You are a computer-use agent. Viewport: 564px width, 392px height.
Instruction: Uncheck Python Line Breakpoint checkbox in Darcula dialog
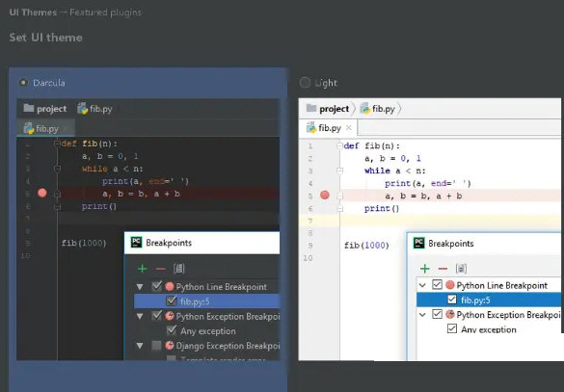click(x=156, y=286)
